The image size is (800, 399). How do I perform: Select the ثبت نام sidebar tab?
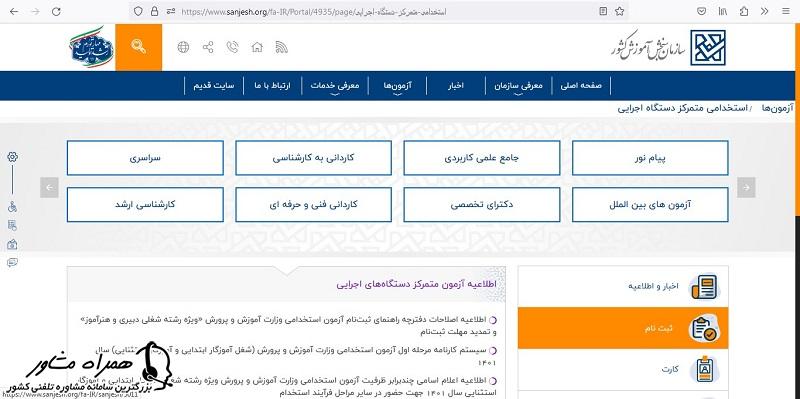[623, 328]
